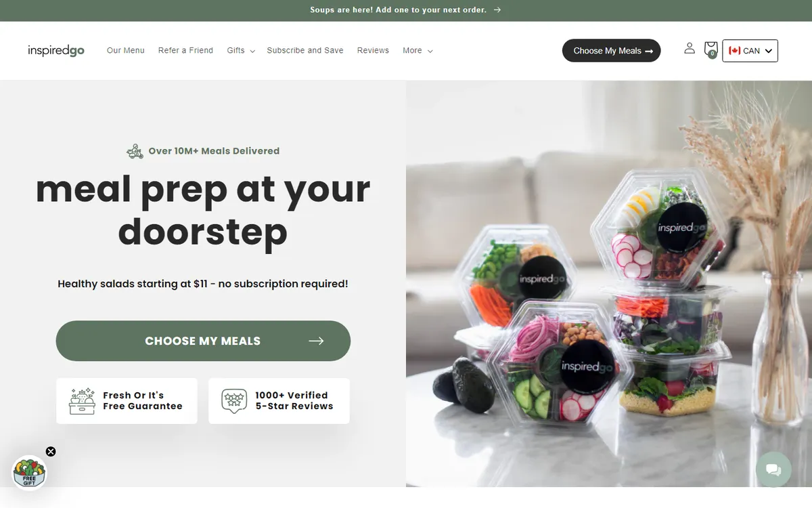Open the chat bubble widget

pyautogui.click(x=773, y=469)
